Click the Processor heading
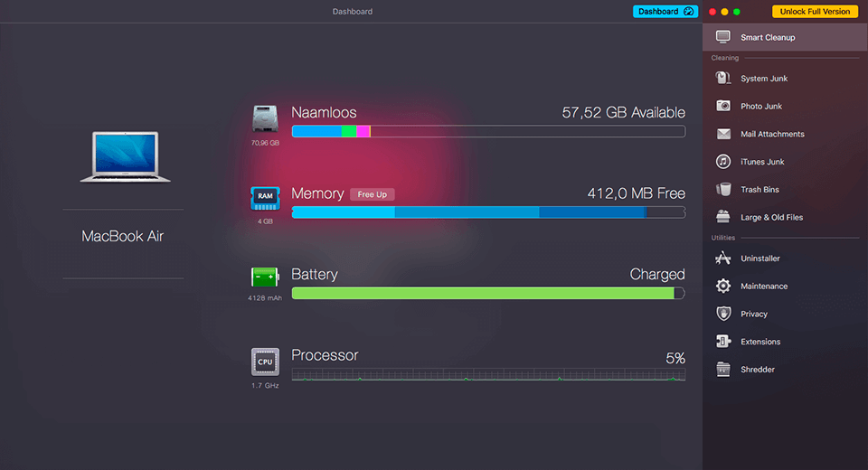 (325, 355)
